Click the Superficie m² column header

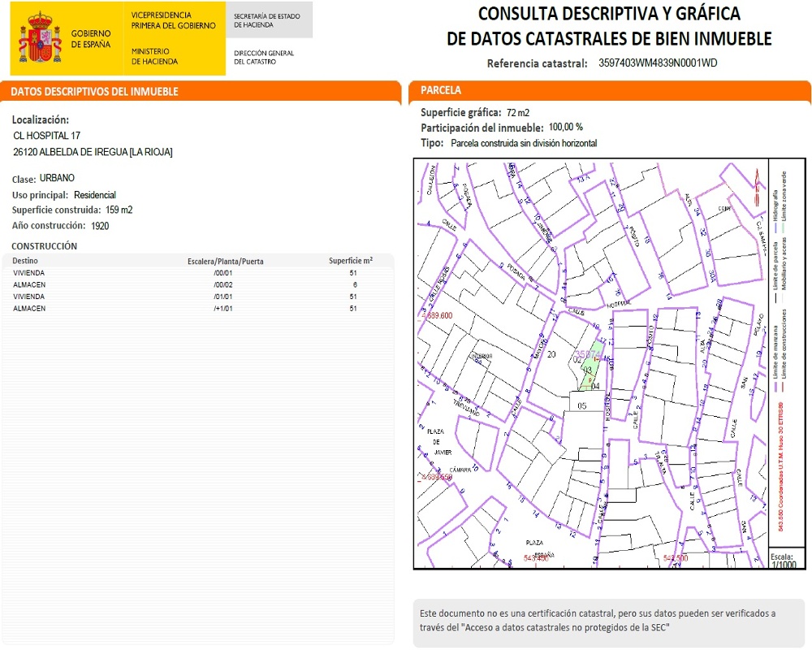350,261
